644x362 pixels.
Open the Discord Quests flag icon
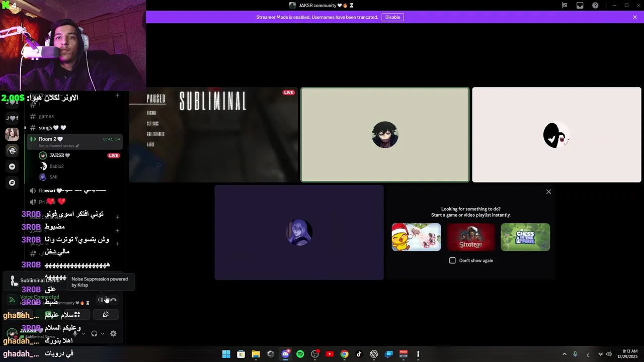coord(565,6)
